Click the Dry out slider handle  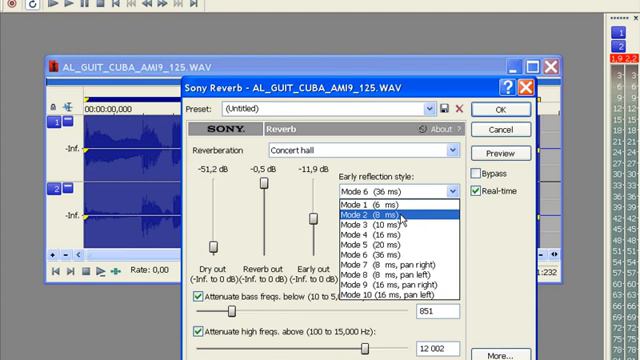point(213,247)
